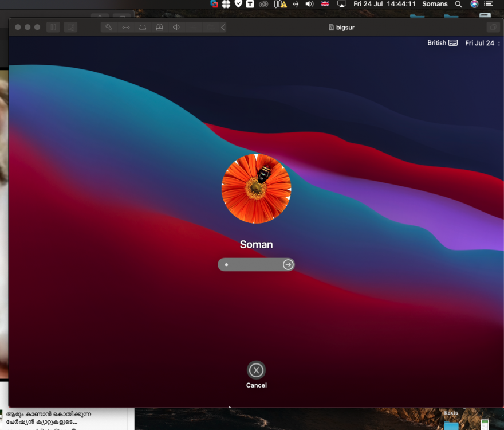Click the round X Cancel button
The image size is (504, 430).
coord(256,370)
